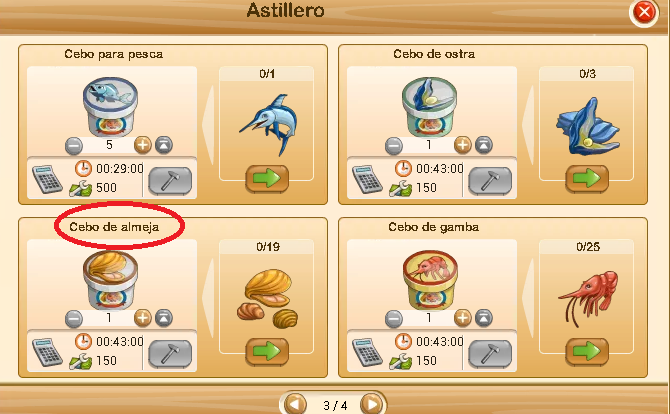Viewport: 670px width, 414px height.
Task: Decrease Cebo para pesca quantity with minus
Action: pyautogui.click(x=73, y=146)
